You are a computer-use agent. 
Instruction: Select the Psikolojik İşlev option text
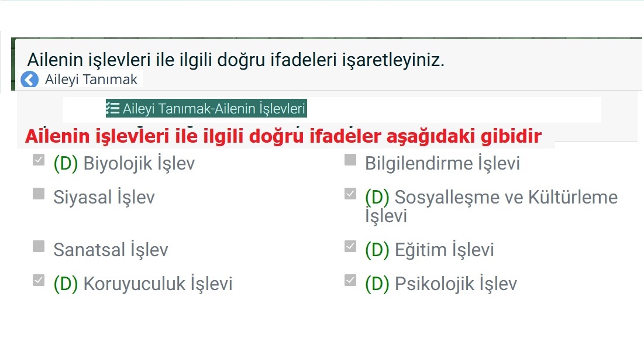(456, 284)
